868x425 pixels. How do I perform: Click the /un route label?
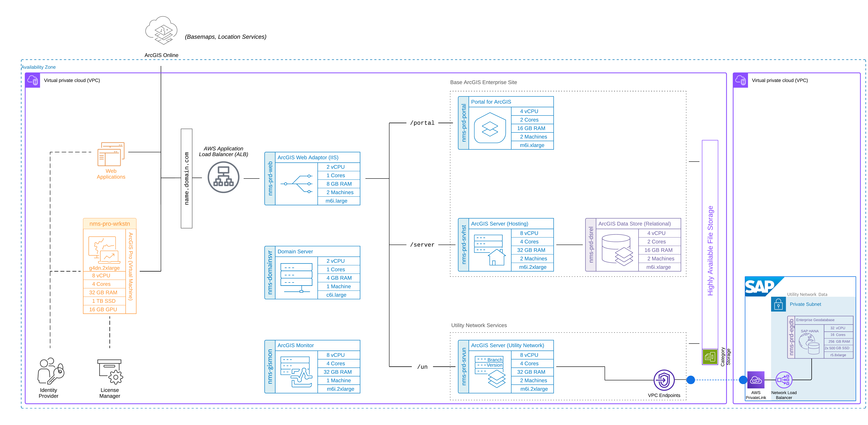click(x=422, y=367)
